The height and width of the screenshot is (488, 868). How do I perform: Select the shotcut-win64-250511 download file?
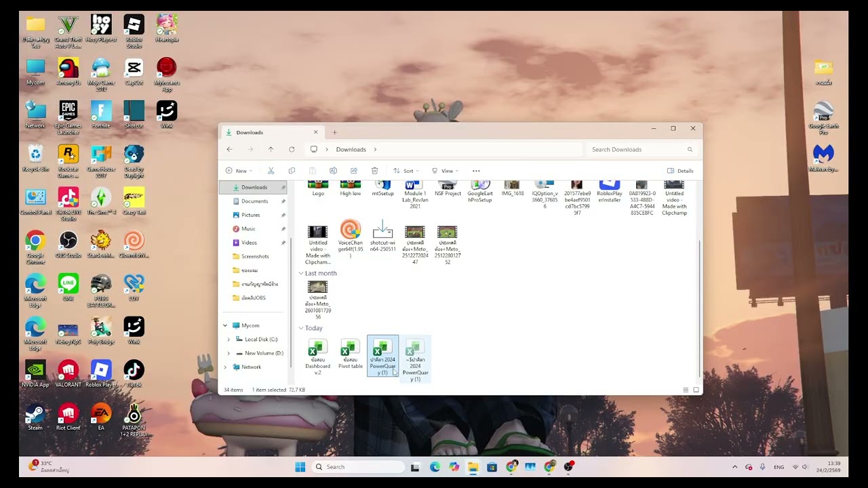point(382,236)
